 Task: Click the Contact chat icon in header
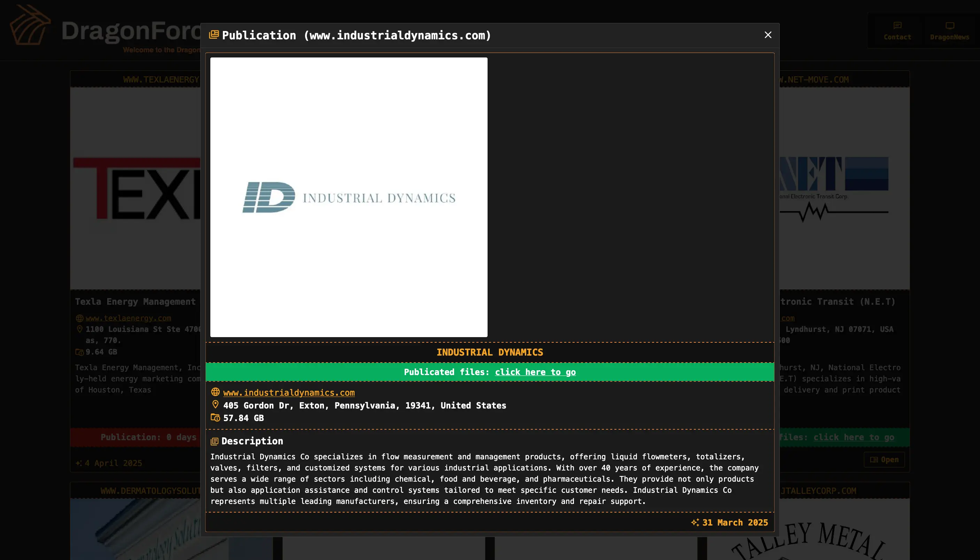point(897,26)
